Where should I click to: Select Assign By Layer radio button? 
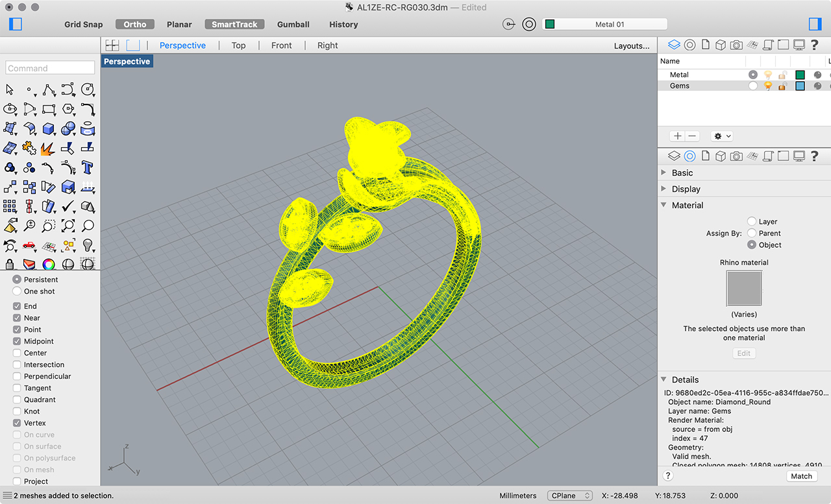pyautogui.click(x=752, y=221)
